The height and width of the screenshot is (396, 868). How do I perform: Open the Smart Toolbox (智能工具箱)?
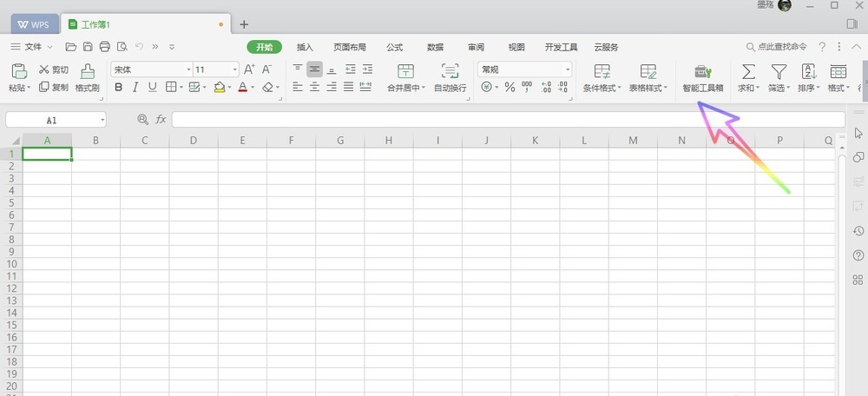coord(703,78)
